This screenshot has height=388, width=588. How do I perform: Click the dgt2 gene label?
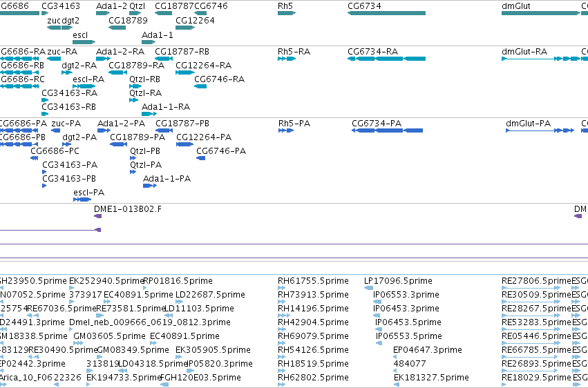70,21
